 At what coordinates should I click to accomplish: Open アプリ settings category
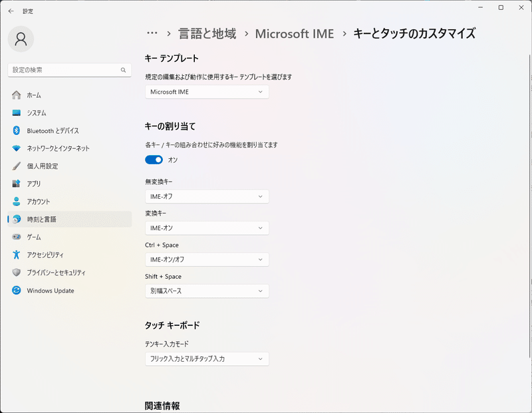tap(70, 184)
